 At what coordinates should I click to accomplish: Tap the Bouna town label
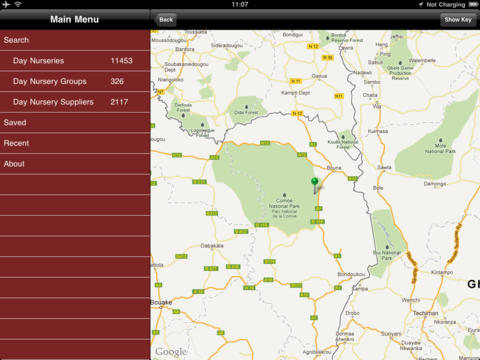(x=334, y=168)
